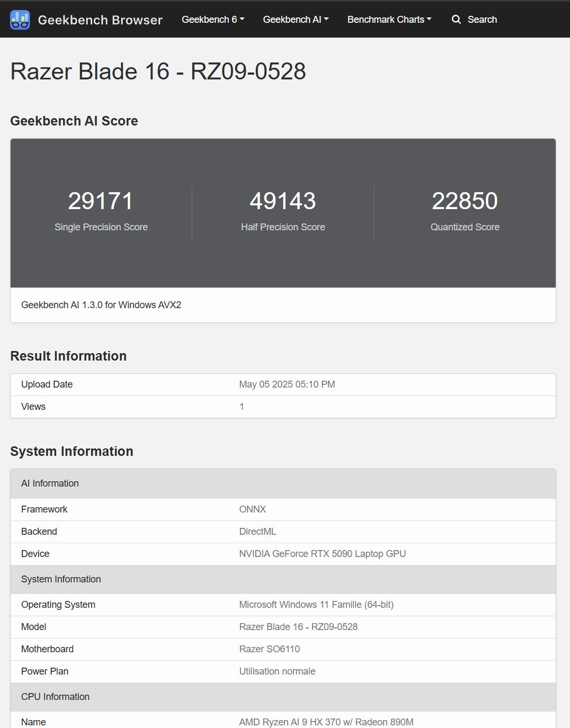The height and width of the screenshot is (728, 570).
Task: Click the Model value in the system table
Action: point(298,627)
